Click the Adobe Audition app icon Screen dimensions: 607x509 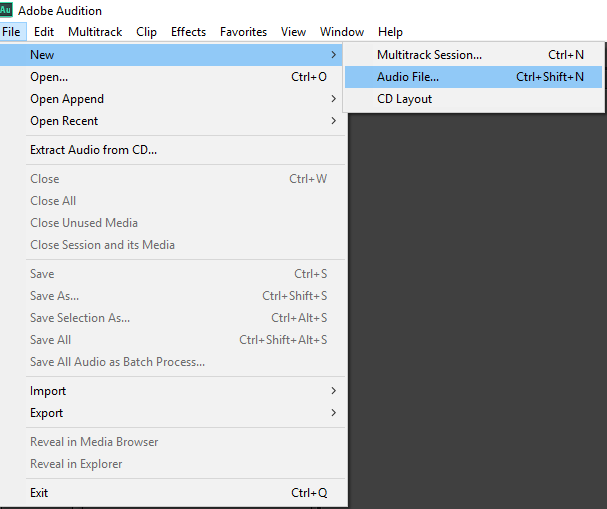coord(6,10)
